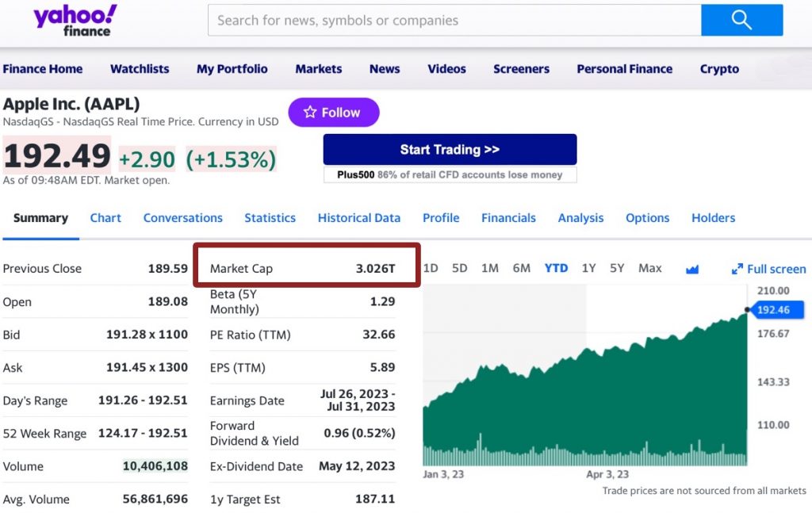Click the Plus500 ad disclaimer text

450,175
